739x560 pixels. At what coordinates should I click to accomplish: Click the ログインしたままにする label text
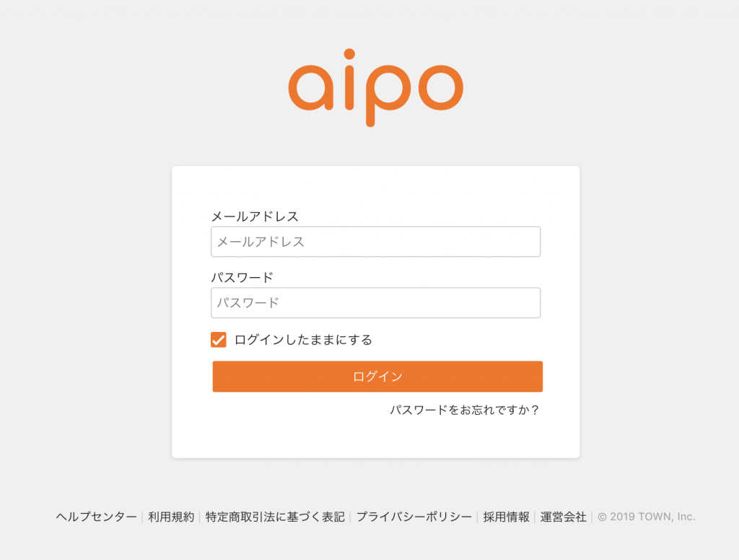pyautogui.click(x=304, y=340)
